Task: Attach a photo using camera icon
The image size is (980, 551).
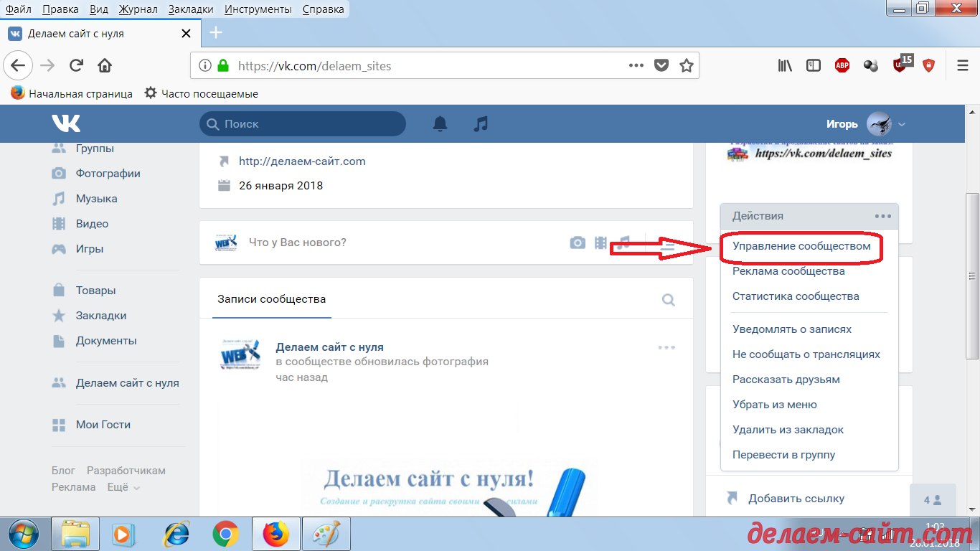Action: [578, 242]
